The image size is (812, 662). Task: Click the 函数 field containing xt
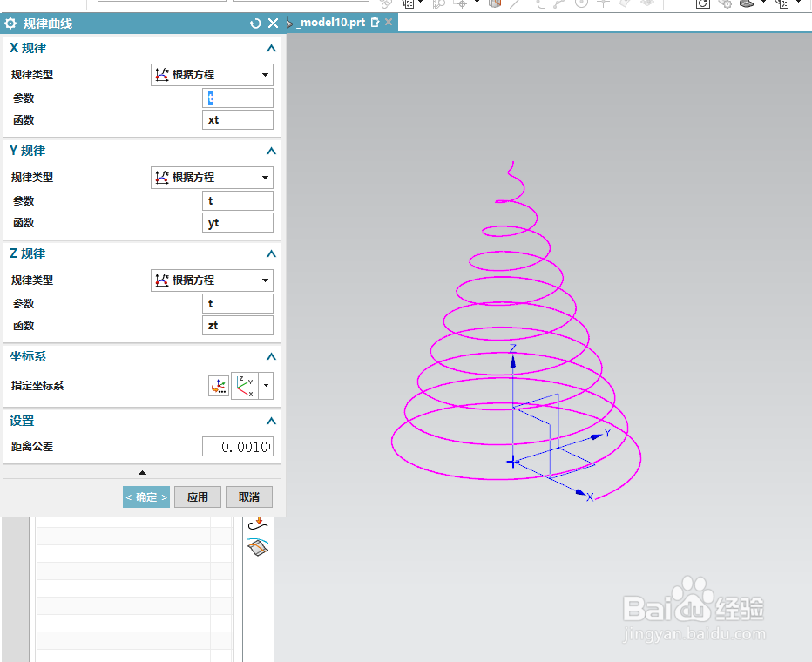(x=237, y=119)
